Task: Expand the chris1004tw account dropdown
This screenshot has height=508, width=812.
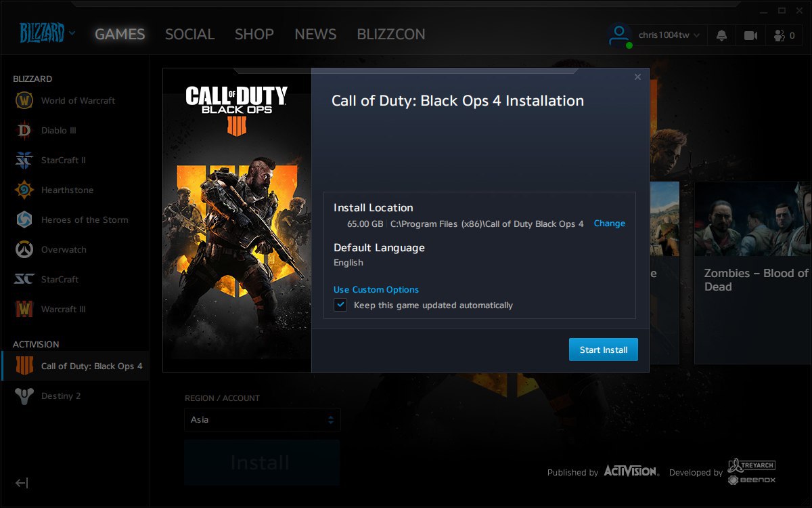Action: 669,35
